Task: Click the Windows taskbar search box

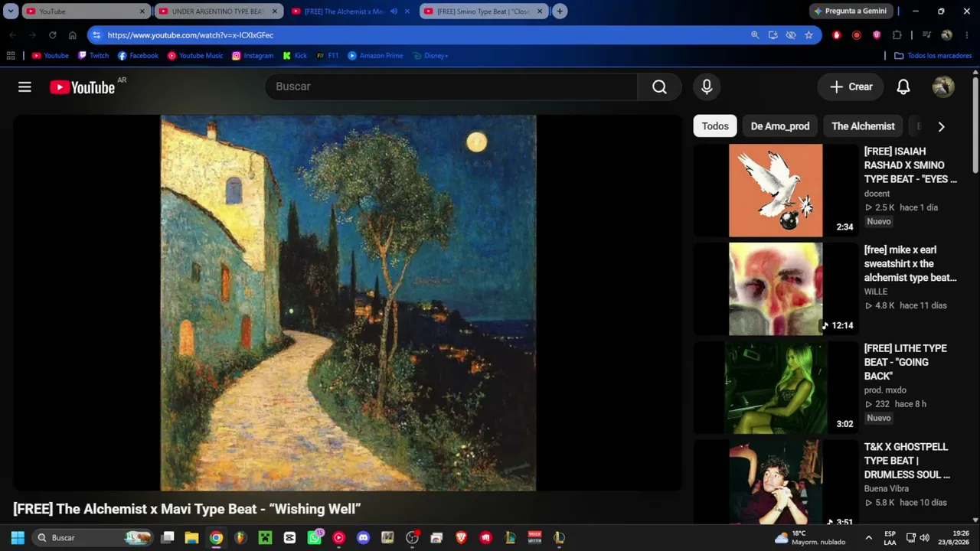Action: tap(93, 538)
